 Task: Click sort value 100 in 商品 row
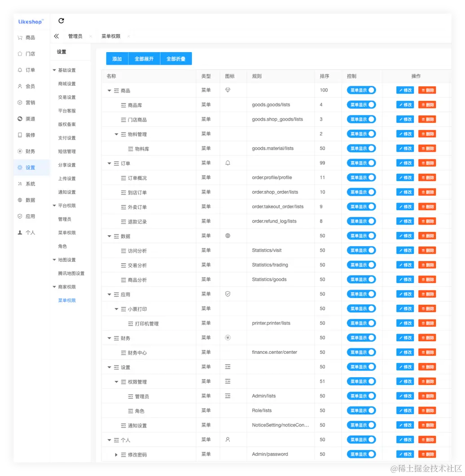324,90
